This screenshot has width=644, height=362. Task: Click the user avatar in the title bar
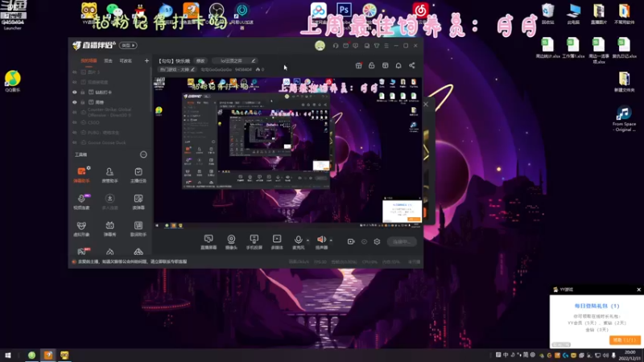coord(320,46)
